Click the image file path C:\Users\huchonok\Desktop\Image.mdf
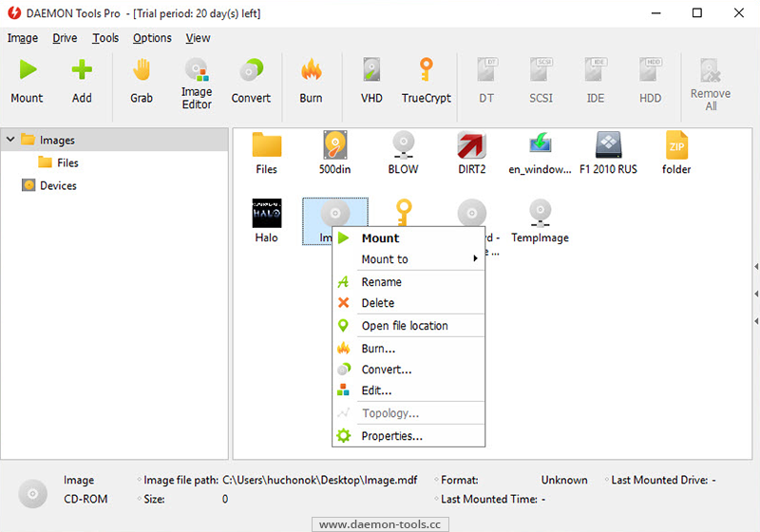This screenshot has height=532, width=760. pyautogui.click(x=320, y=480)
